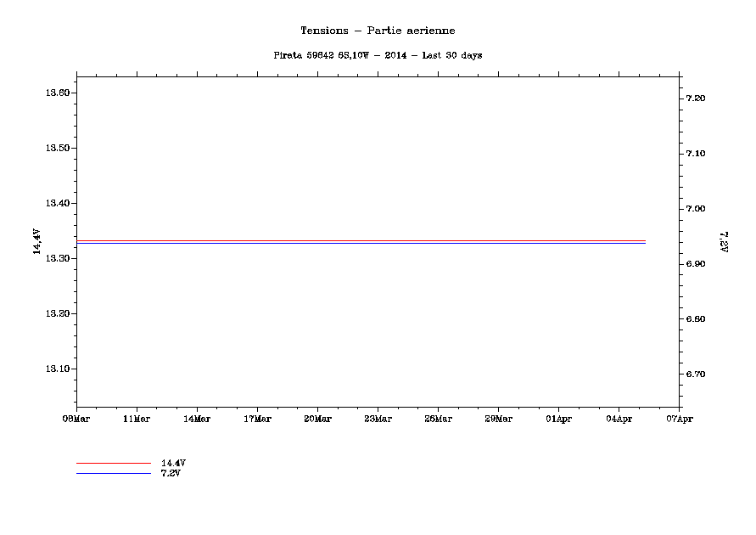Image resolution: width=756 pixels, height=535 pixels.
Task: Click the 7.20 value on the right axis
Action: point(695,99)
